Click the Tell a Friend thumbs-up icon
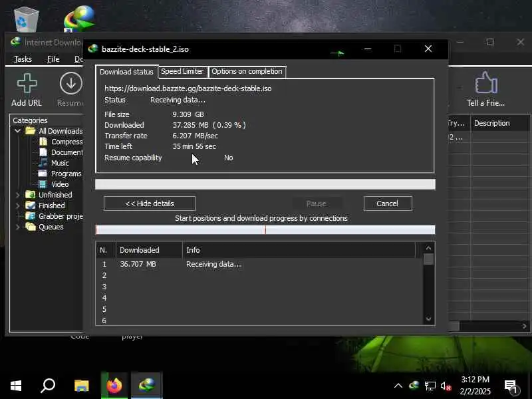The width and height of the screenshot is (532, 399). point(486,82)
